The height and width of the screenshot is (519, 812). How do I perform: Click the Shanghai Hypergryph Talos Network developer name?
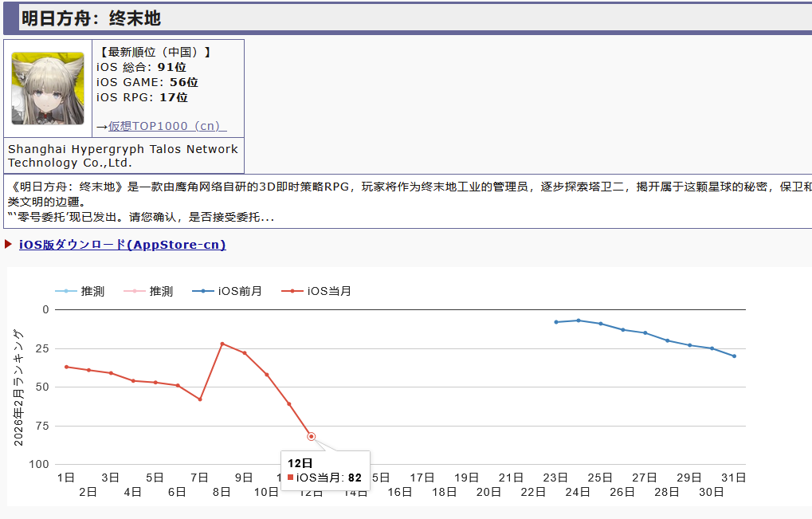click(123, 156)
